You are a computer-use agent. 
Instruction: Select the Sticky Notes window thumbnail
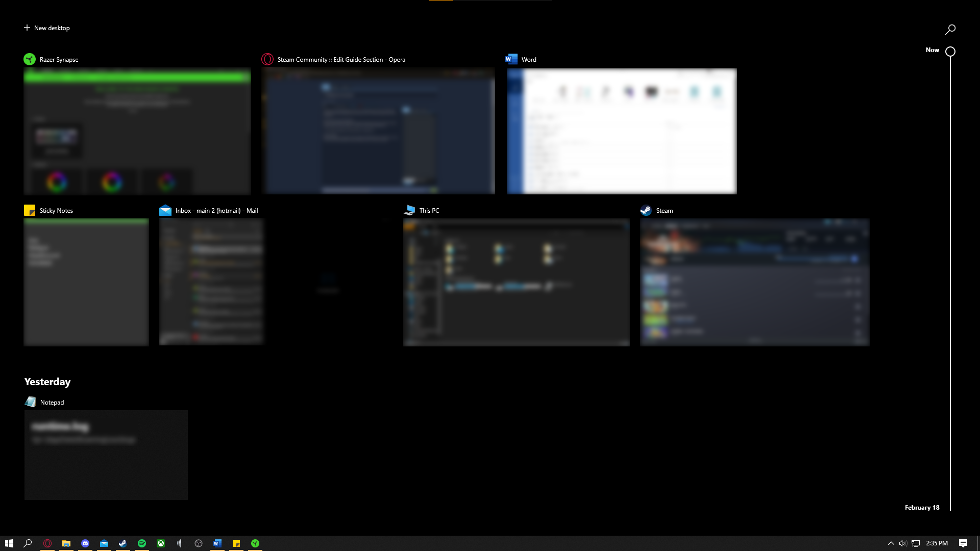(x=86, y=282)
